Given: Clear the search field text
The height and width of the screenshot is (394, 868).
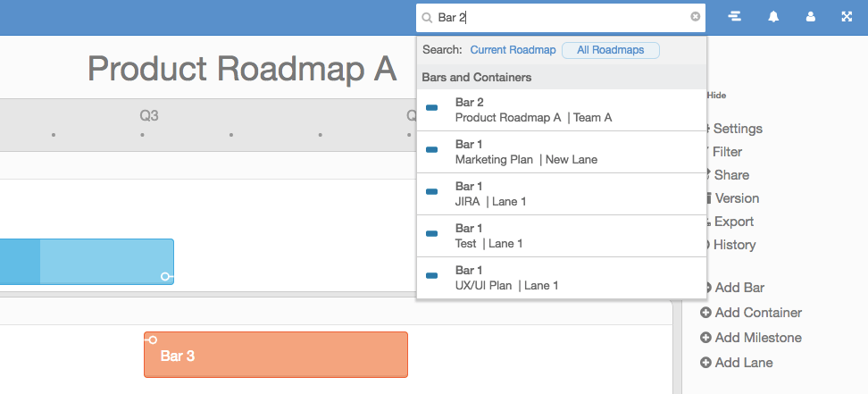Looking at the screenshot, I should coord(696,17).
